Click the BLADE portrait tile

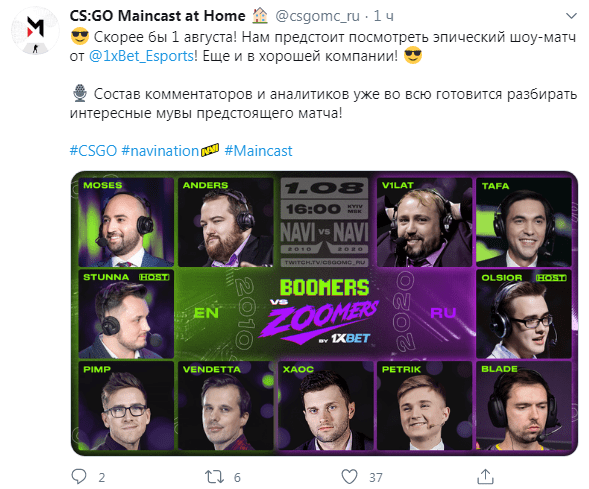click(x=524, y=406)
